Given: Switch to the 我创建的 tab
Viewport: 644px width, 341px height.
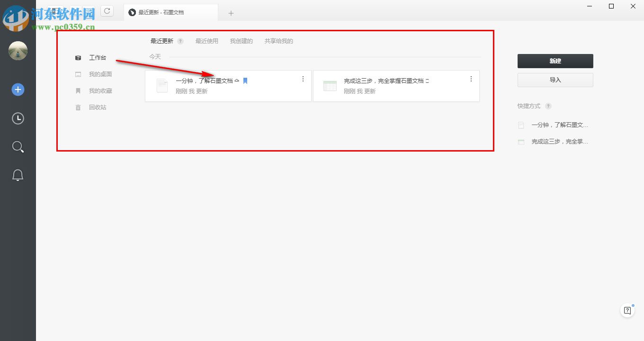Looking at the screenshot, I should point(241,41).
